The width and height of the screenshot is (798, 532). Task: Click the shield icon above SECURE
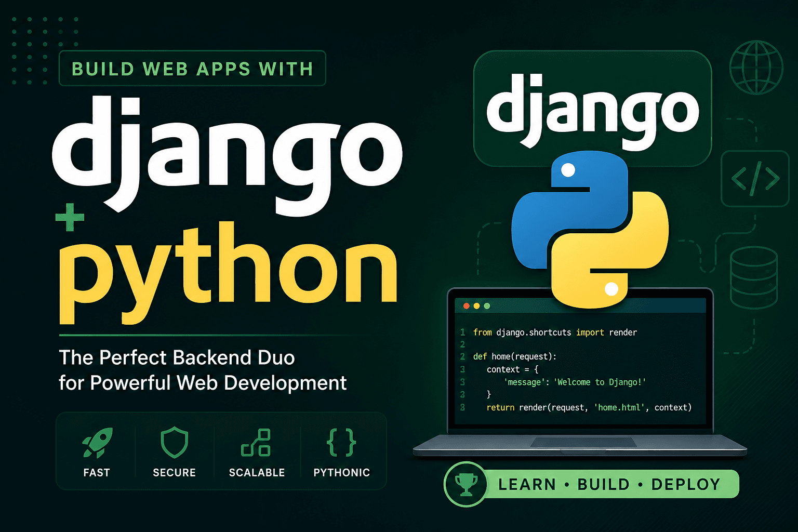[x=174, y=442]
